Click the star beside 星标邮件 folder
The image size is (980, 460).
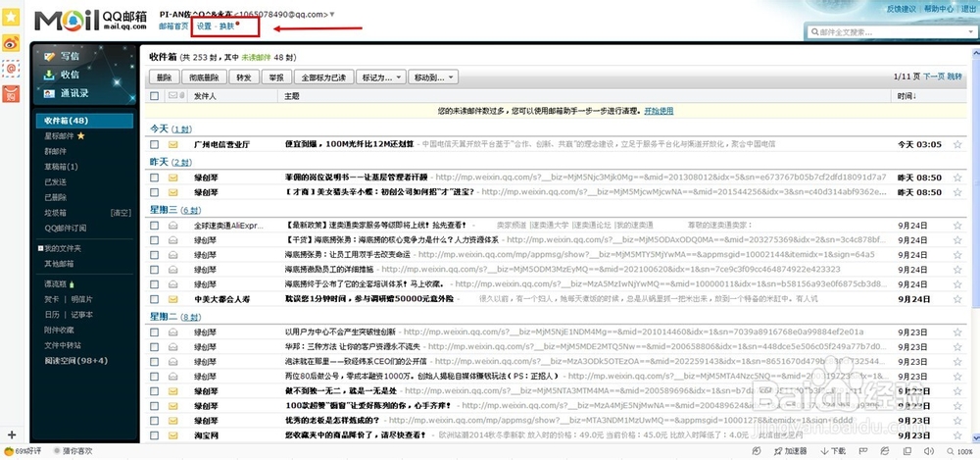point(80,135)
